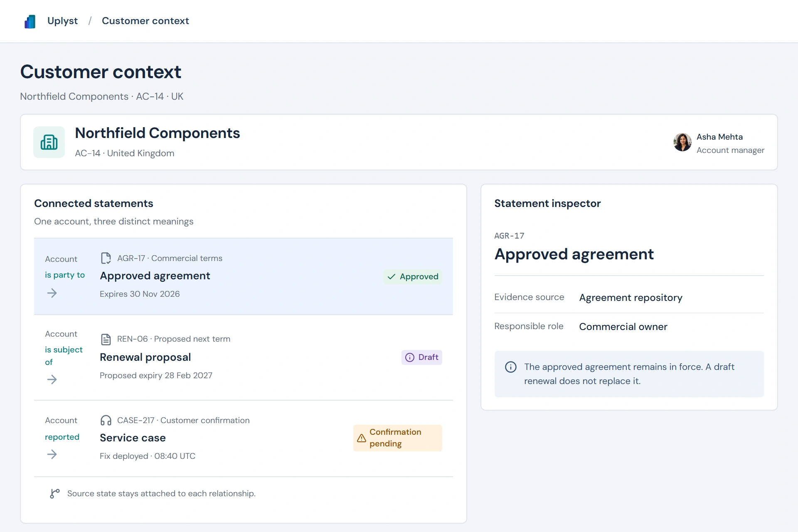Screen dimensions: 798x532
Task: Click the 'AC-14 · United Kingdom' account subtitle
Action: [x=125, y=153]
